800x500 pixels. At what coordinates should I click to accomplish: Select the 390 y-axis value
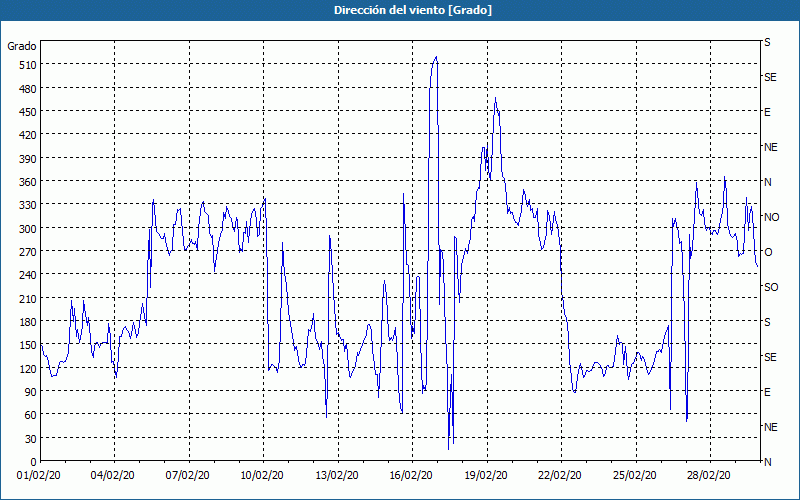(x=27, y=159)
